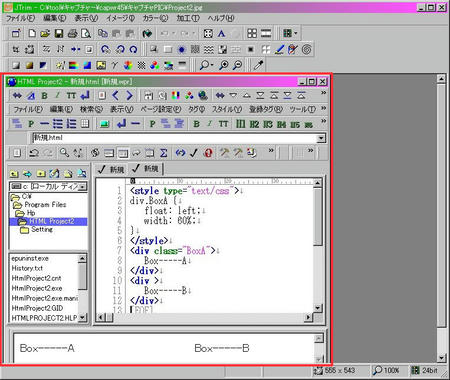450x380 pixels.
Task: Select the HTML Project2 folder
Action: (52, 221)
